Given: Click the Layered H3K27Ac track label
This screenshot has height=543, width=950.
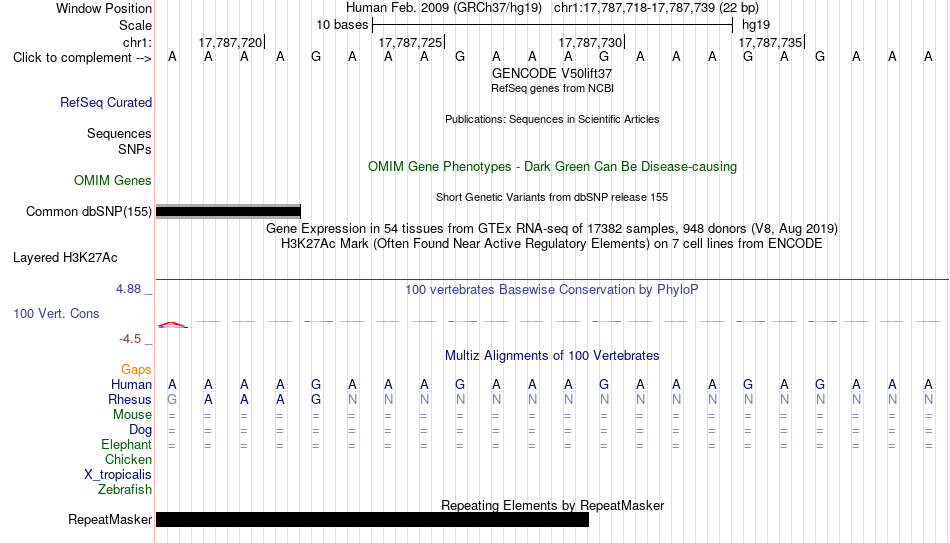Looking at the screenshot, I should point(65,258).
